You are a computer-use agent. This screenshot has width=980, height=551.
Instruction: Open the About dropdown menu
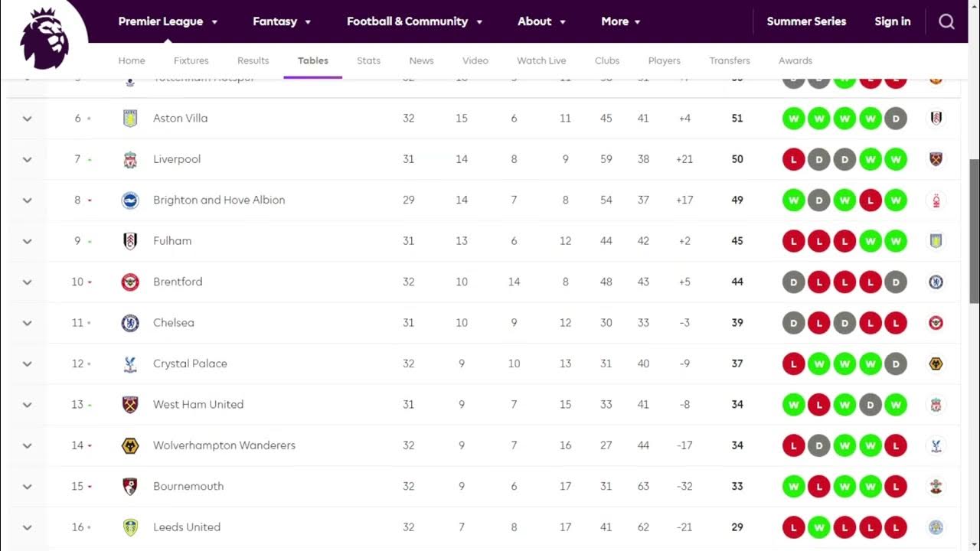[x=541, y=21]
